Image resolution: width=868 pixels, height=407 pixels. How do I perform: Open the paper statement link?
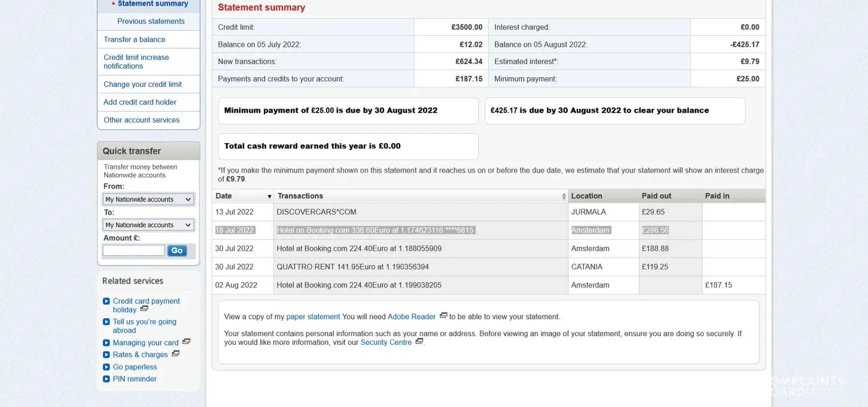pos(313,317)
